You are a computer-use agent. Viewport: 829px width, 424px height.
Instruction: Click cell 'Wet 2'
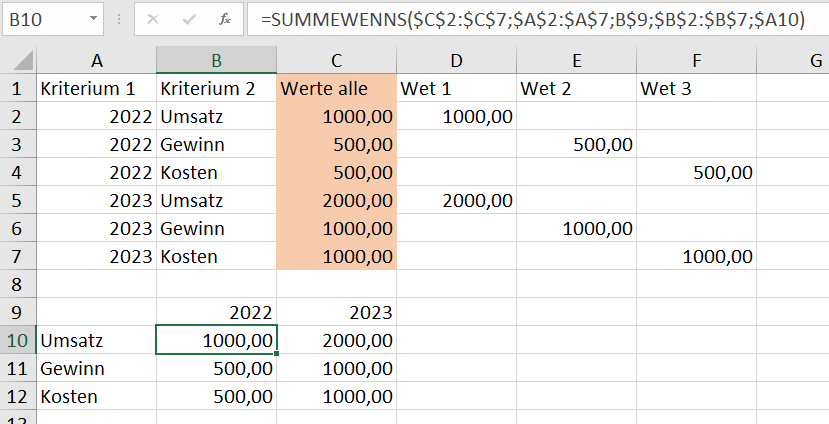577,88
